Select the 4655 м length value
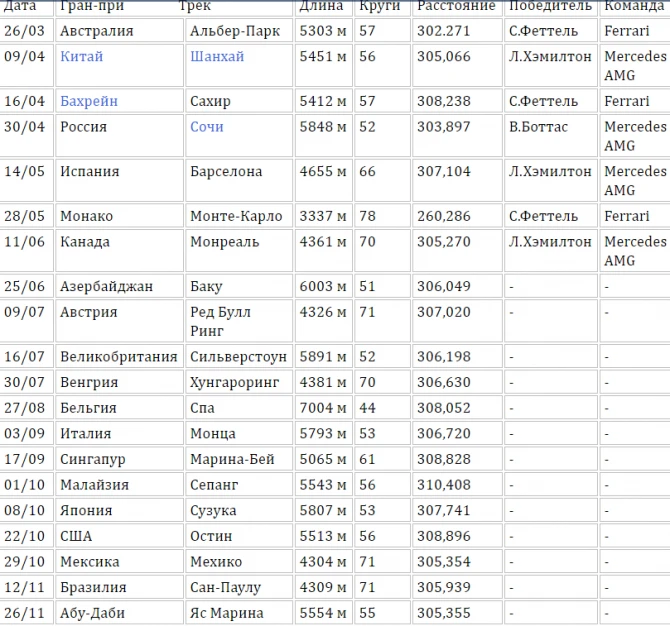The height and width of the screenshot is (626, 670). click(323, 171)
